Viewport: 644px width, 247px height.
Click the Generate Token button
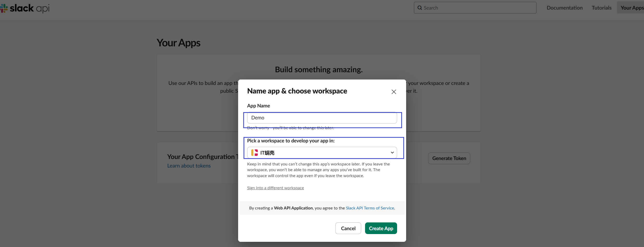point(449,158)
